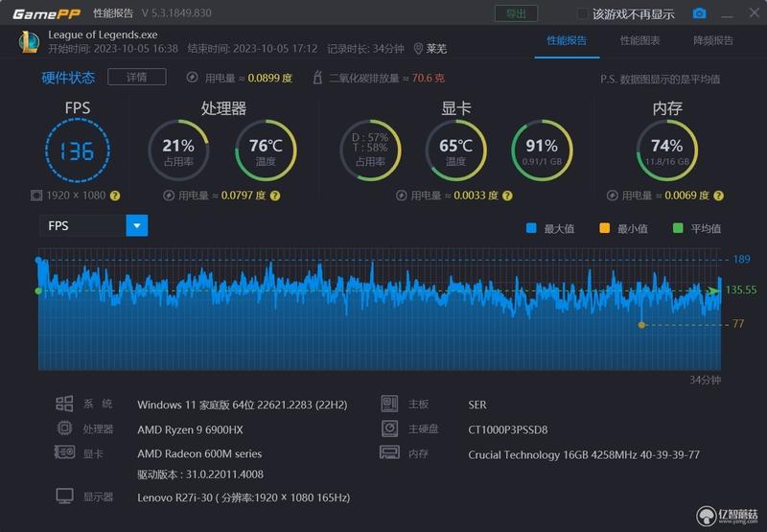Click the help icon beside processor power 0.0797 度
Image resolution: width=767 pixels, height=532 pixels.
coord(275,196)
